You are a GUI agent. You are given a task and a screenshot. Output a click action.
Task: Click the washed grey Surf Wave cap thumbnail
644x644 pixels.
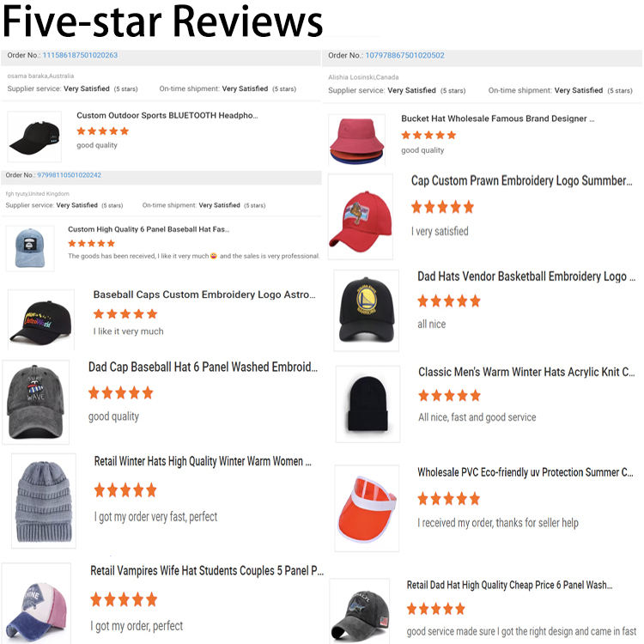pos(36,402)
